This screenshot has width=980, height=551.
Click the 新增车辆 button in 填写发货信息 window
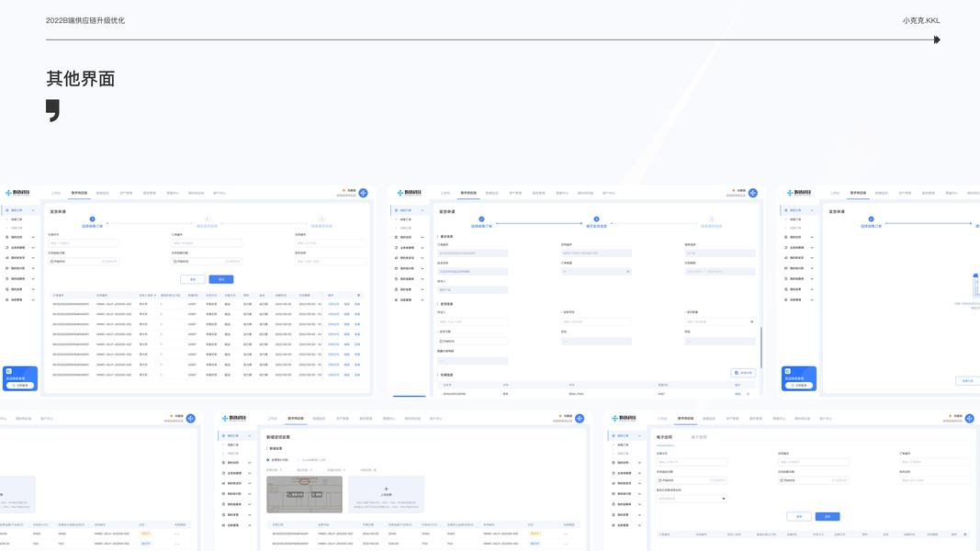pos(743,373)
